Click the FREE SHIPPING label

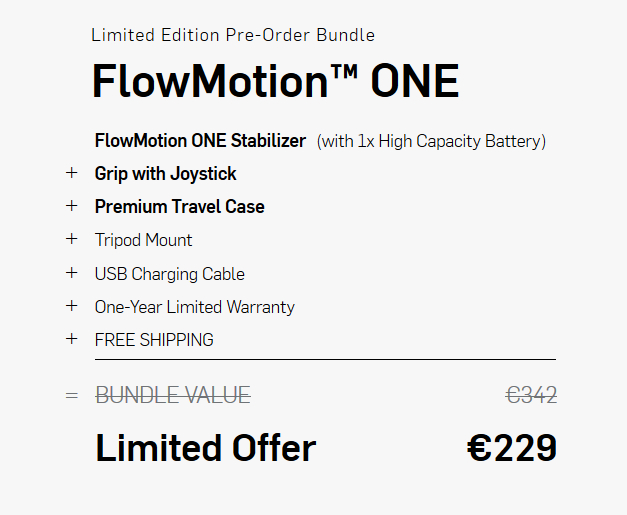(154, 340)
